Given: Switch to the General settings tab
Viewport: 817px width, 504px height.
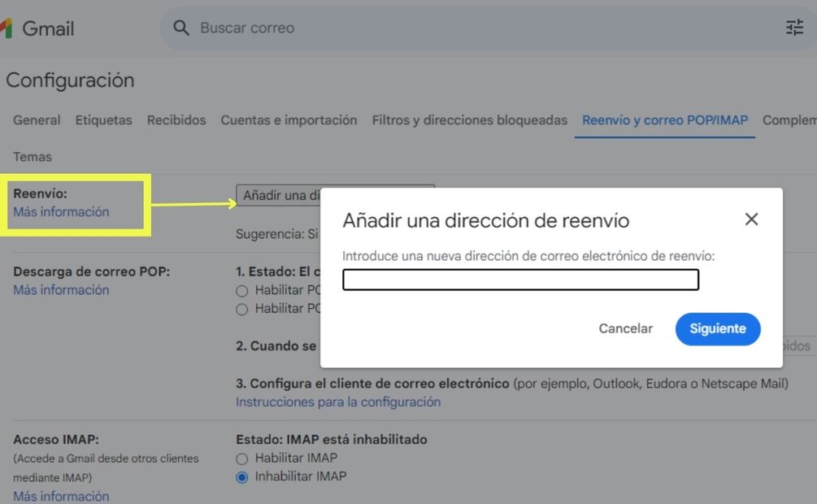Looking at the screenshot, I should pyautogui.click(x=36, y=119).
